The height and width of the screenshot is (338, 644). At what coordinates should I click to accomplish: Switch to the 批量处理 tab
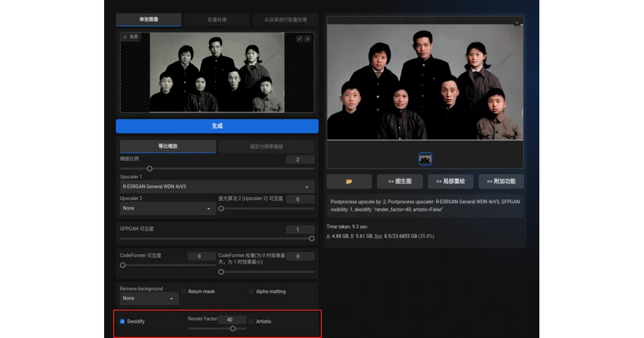click(x=217, y=20)
